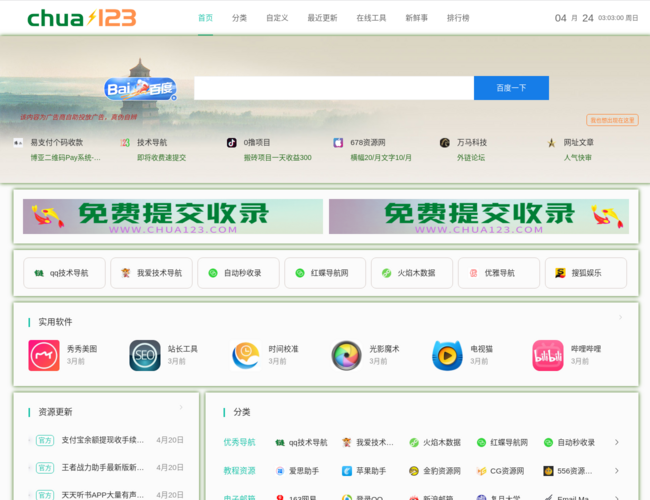Switch to the 首页 tab
Image resolution: width=650 pixels, height=500 pixels.
click(205, 18)
